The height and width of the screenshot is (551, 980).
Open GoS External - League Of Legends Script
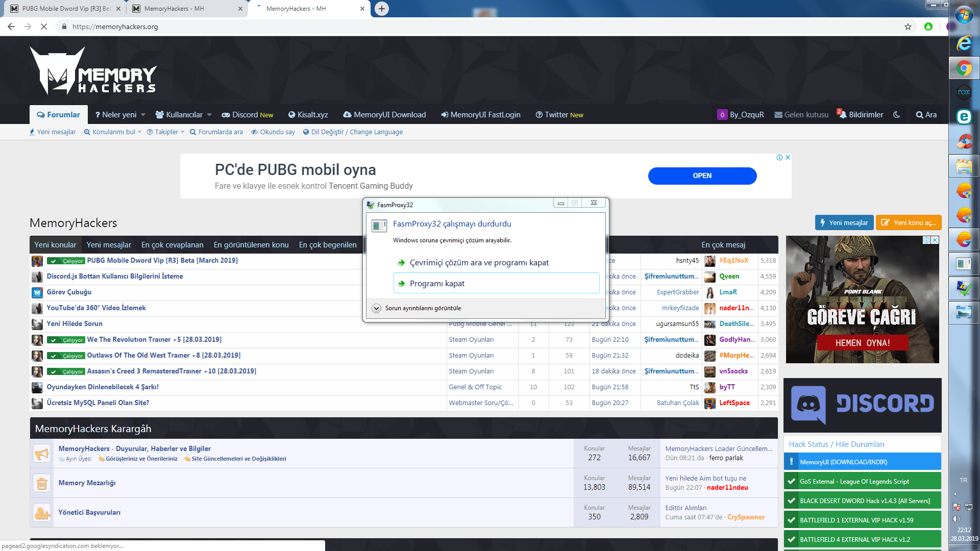click(863, 482)
